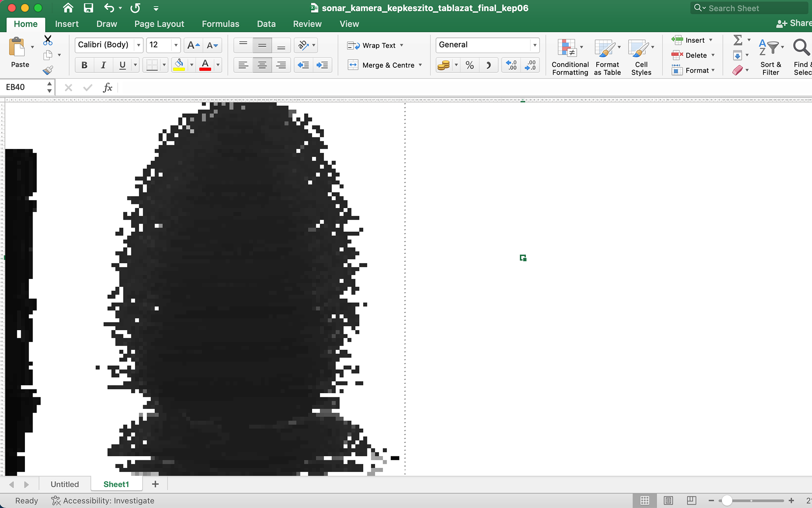Switch to Page Layout view in status bar
The image size is (812, 508).
(x=668, y=501)
